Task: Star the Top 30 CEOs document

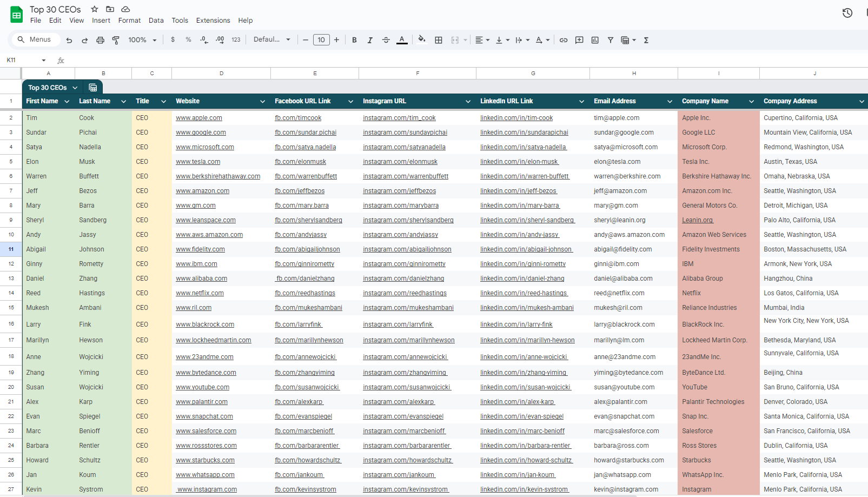Action: tap(95, 9)
